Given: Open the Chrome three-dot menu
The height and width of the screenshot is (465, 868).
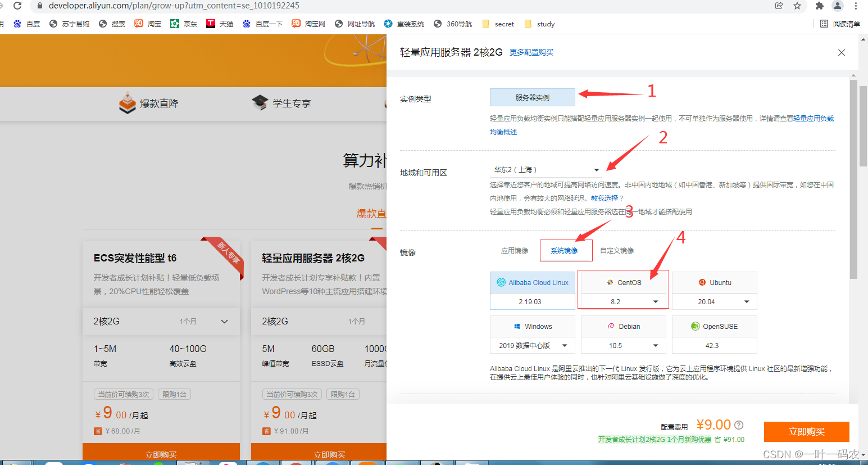Looking at the screenshot, I should tap(856, 6).
